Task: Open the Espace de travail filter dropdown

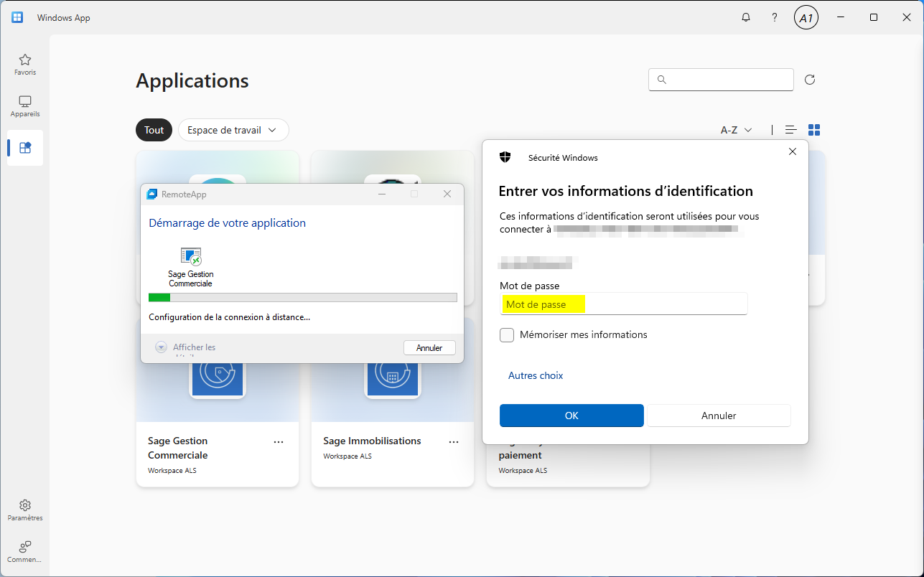Action: (233, 130)
